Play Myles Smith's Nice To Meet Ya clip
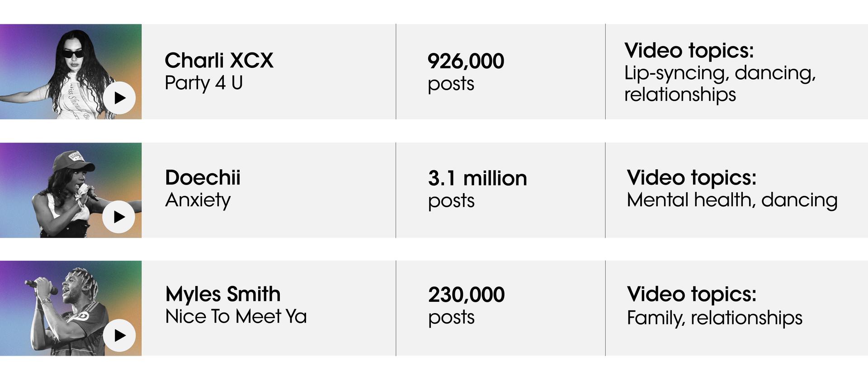 click(x=119, y=335)
